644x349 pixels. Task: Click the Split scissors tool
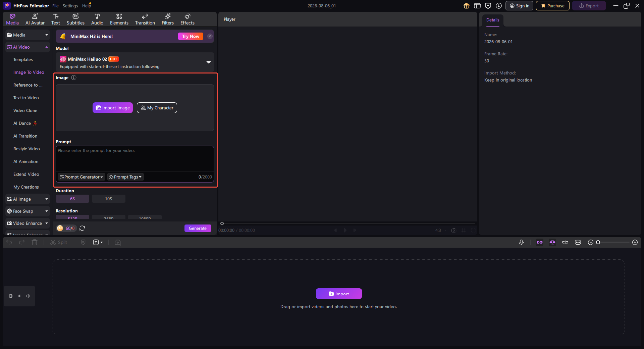(x=59, y=242)
